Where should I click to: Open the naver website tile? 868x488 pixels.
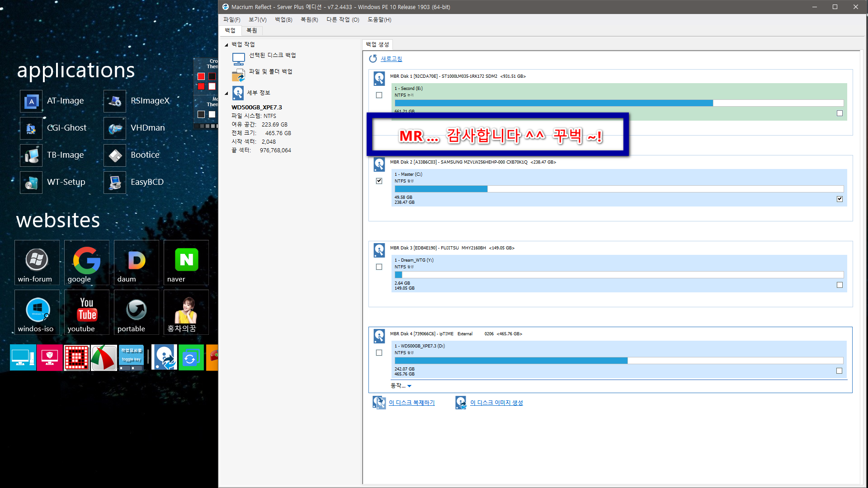pyautogui.click(x=186, y=263)
